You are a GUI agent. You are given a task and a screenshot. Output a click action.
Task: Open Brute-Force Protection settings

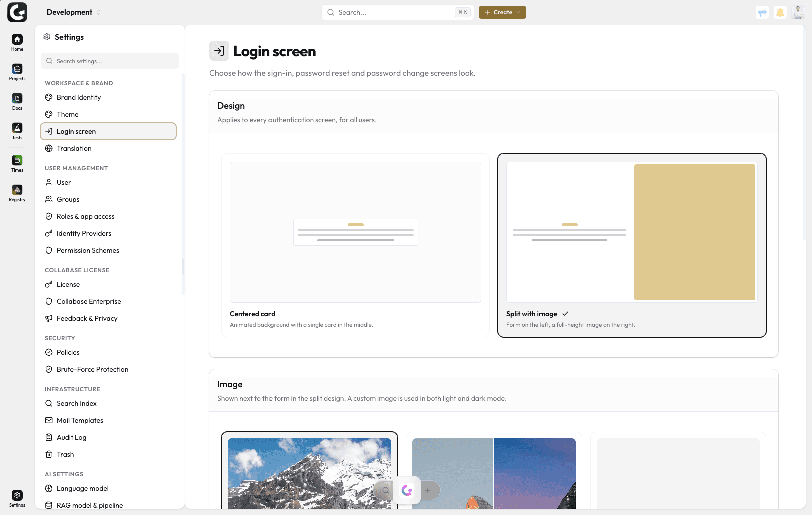pyautogui.click(x=108, y=369)
